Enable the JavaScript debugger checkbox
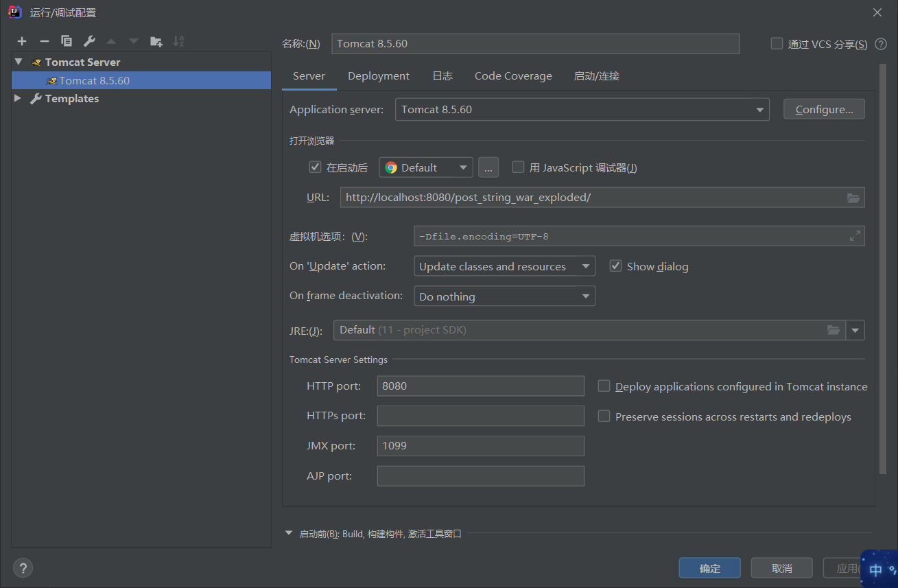 [518, 167]
